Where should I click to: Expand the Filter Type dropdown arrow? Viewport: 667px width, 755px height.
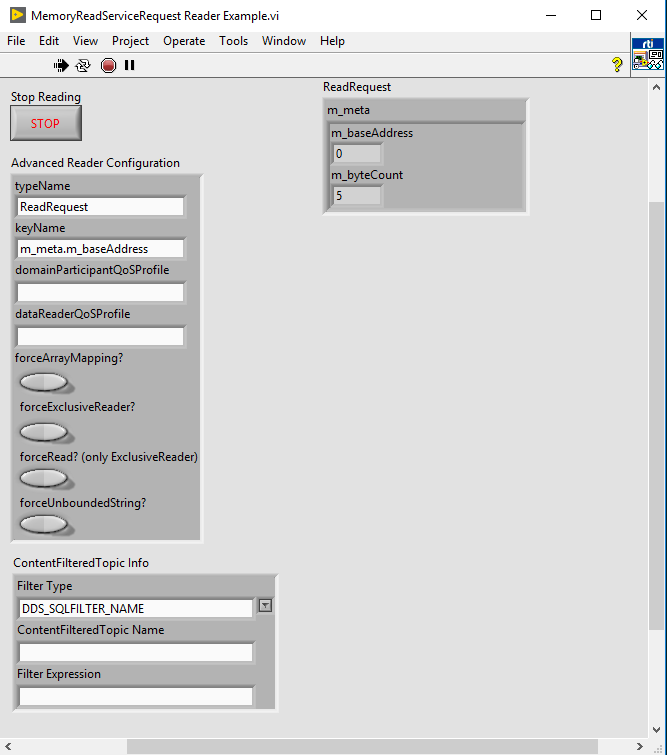(x=265, y=605)
